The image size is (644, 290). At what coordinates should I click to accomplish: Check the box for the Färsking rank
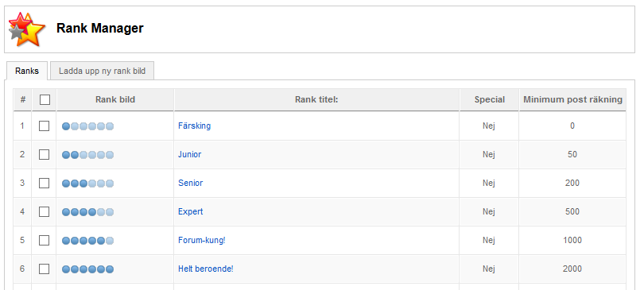[44, 126]
